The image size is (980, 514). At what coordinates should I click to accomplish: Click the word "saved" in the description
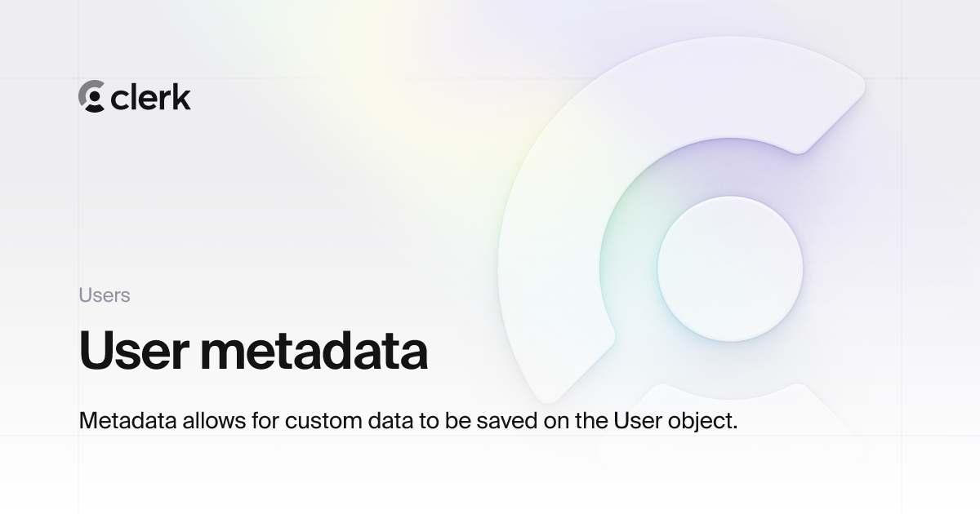click(x=502, y=421)
